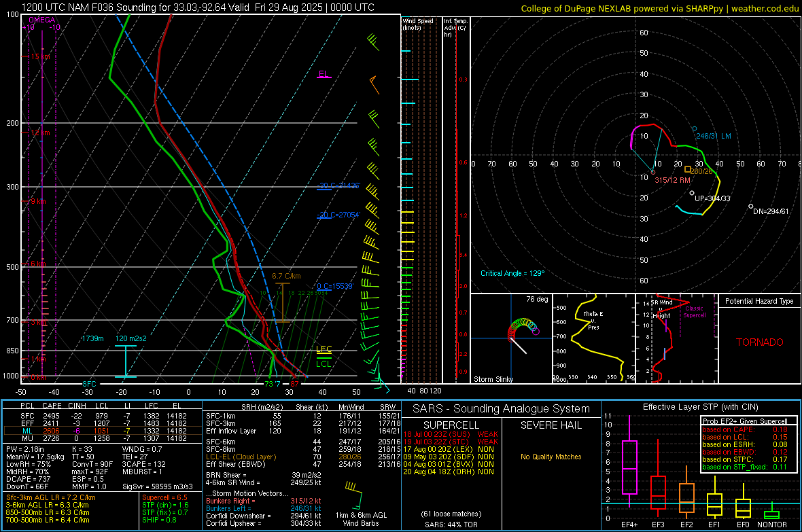Image resolution: width=802 pixels, height=532 pixels.
Task: Click the sounding title with valid time
Action: (198, 7)
